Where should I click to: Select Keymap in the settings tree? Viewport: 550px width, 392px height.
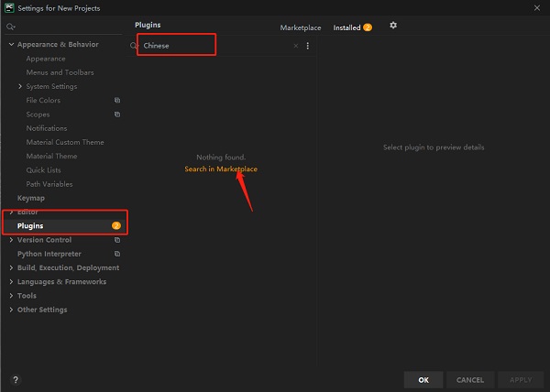pyautogui.click(x=30, y=198)
